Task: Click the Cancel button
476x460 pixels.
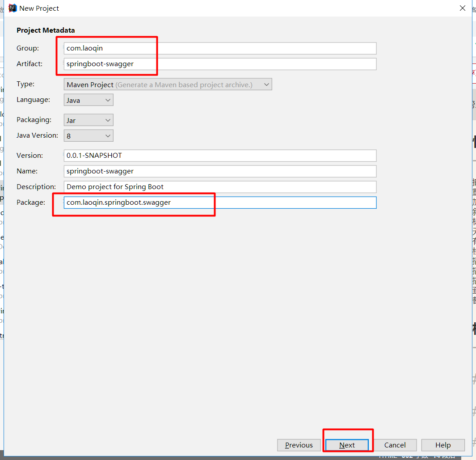Action: [x=395, y=445]
